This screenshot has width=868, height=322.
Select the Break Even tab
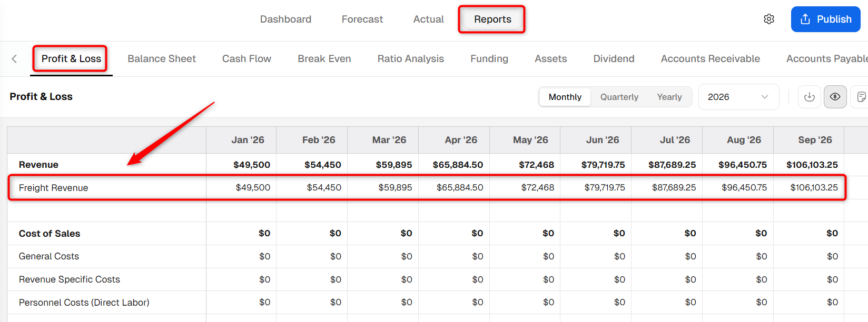click(324, 59)
